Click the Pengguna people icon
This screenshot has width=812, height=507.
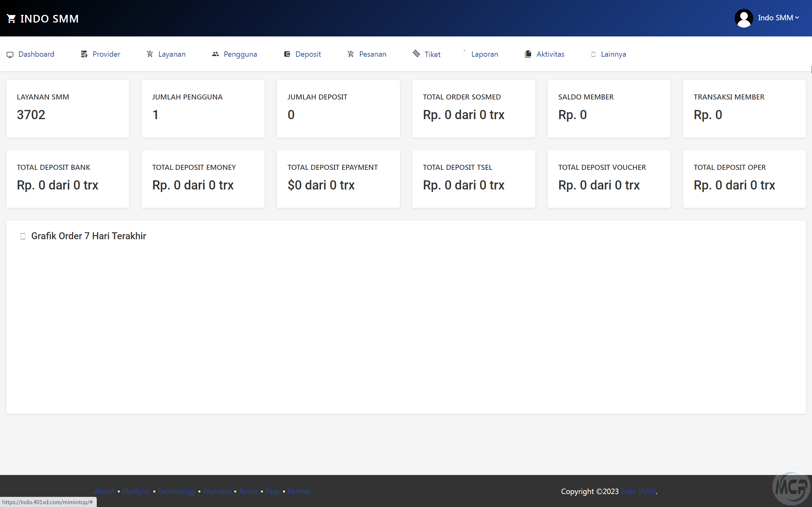(x=215, y=54)
